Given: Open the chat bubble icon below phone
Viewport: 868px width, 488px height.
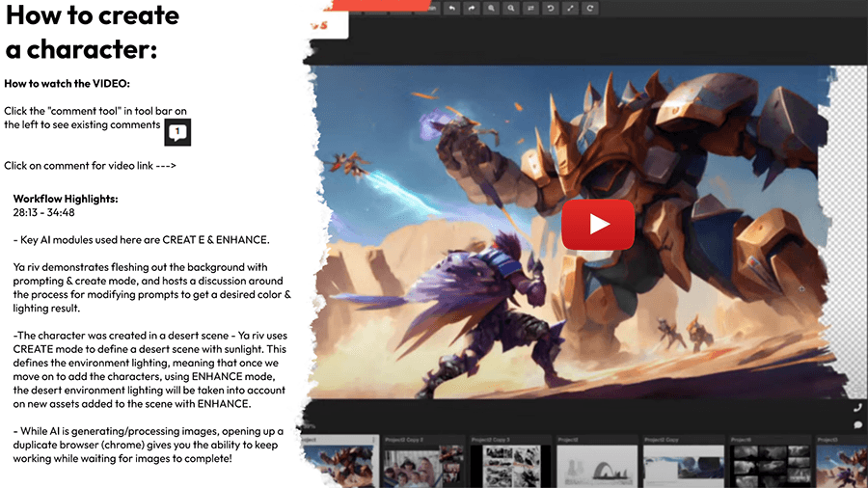Looking at the screenshot, I should pos(857,423).
